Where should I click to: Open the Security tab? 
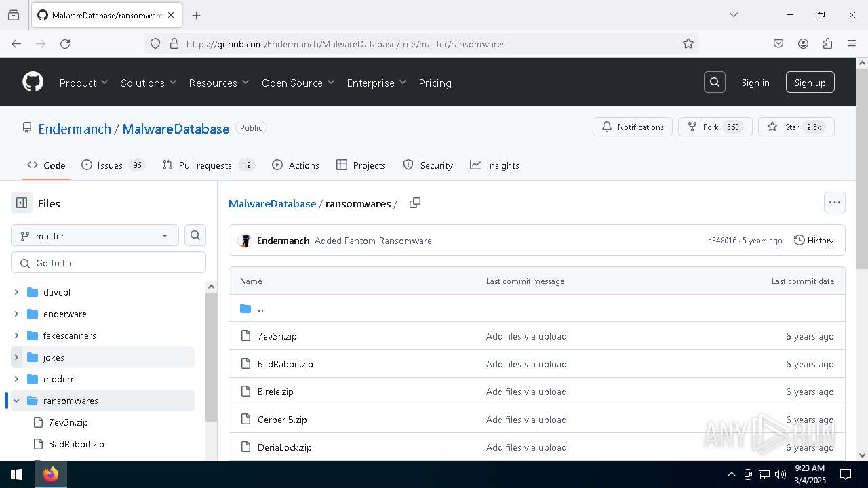tap(428, 165)
